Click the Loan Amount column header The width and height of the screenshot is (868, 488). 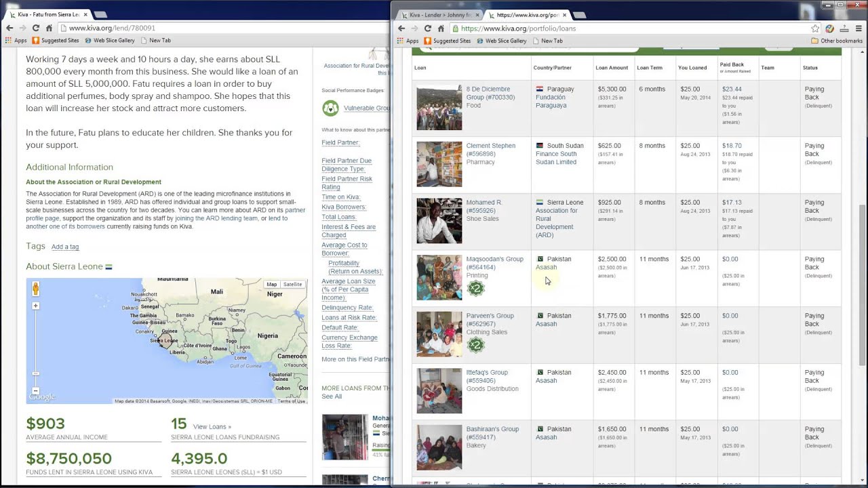tap(612, 68)
